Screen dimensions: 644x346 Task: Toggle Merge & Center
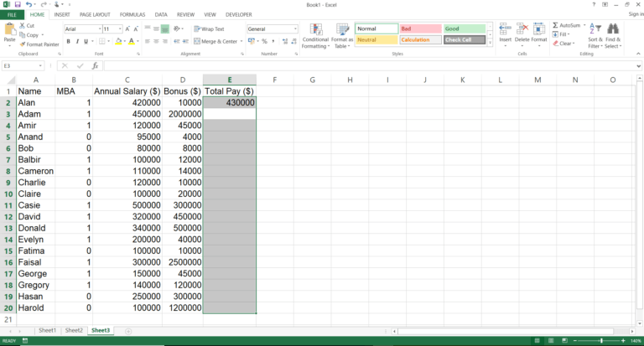216,41
